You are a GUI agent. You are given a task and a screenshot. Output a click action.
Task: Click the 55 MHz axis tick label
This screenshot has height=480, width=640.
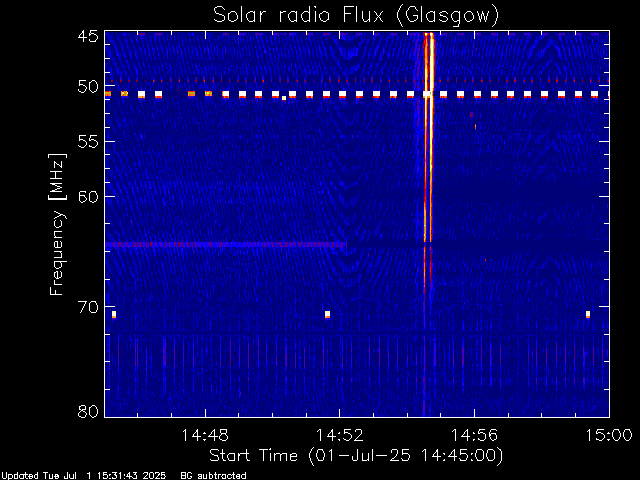(x=88, y=142)
